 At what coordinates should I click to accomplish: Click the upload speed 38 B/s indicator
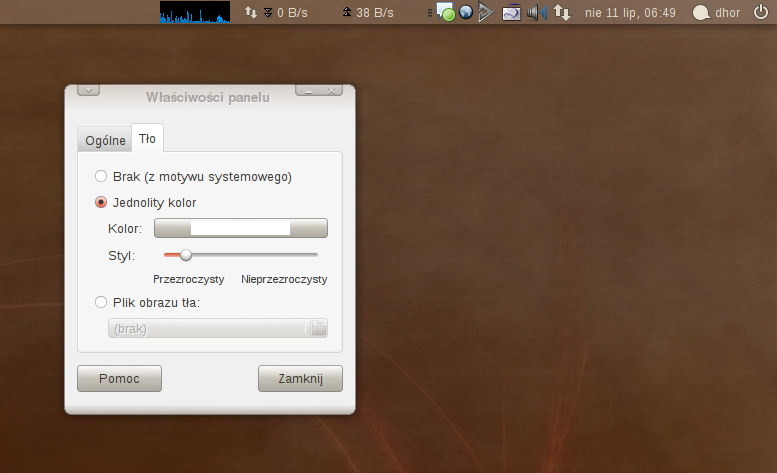pyautogui.click(x=368, y=12)
